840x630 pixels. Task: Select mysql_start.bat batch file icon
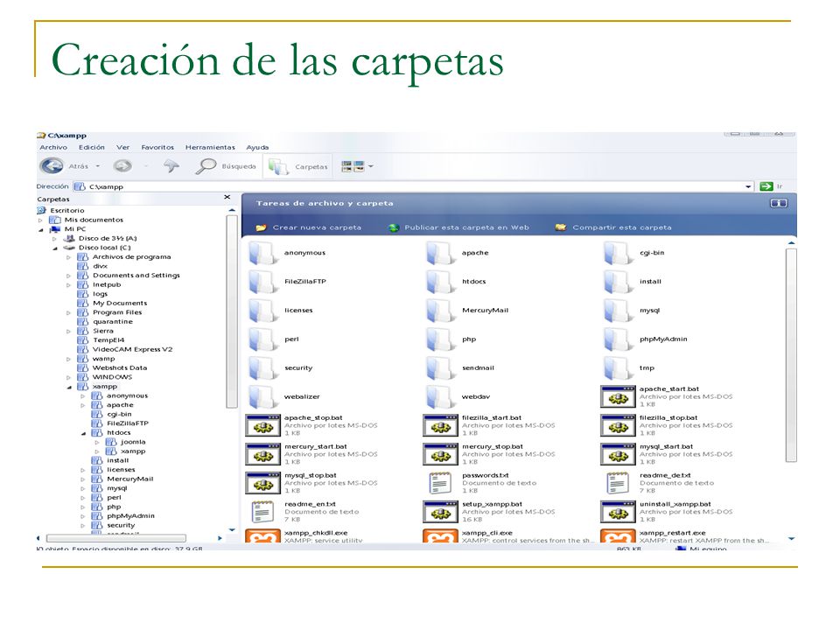pyautogui.click(x=618, y=455)
